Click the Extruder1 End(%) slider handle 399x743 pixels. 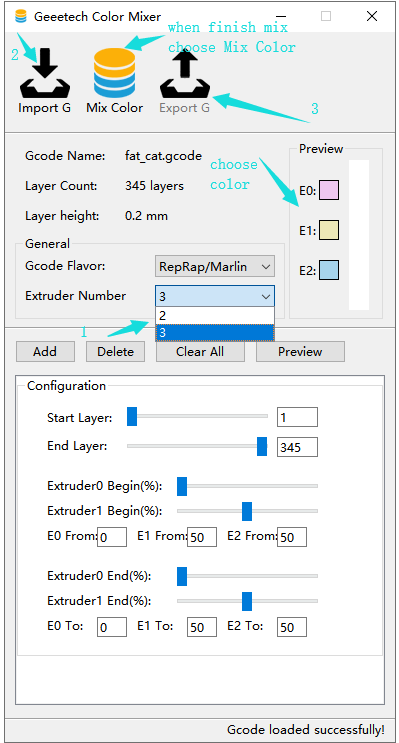[x=247, y=601]
